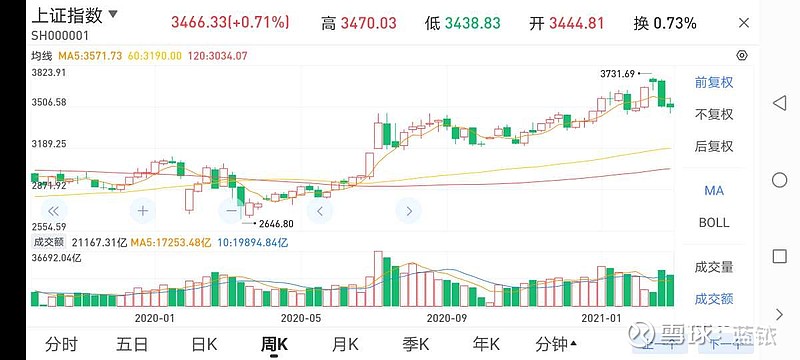The height and width of the screenshot is (360, 800).
Task: Click the 3731.69 peak price marker
Action: point(617,74)
